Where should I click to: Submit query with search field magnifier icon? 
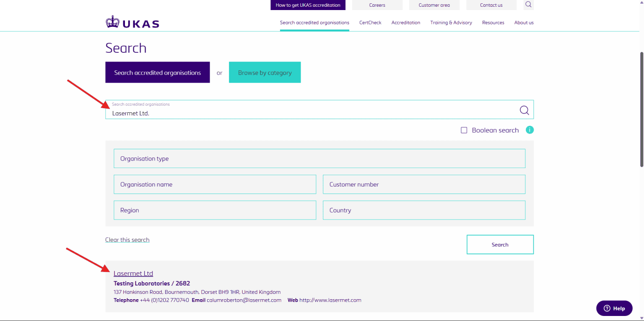pos(524,110)
